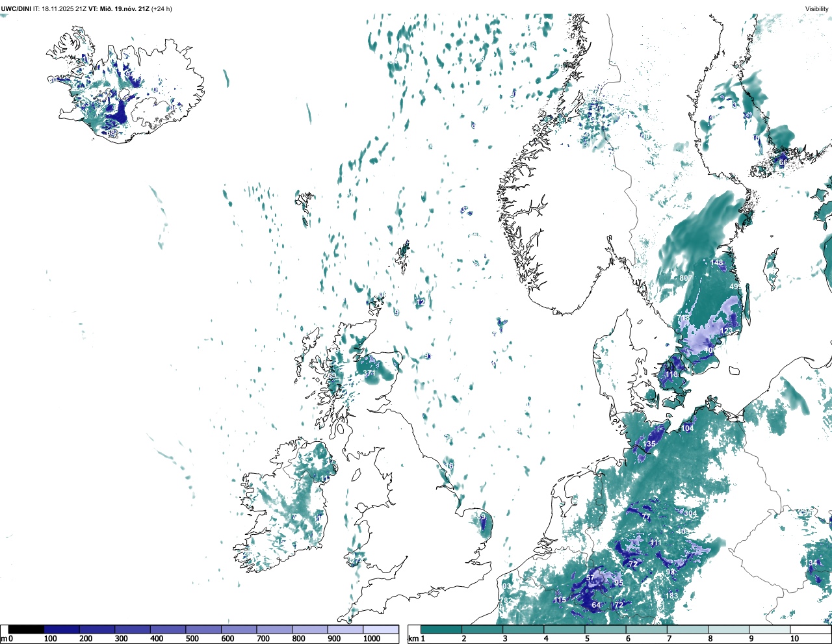Click the lightest 9–10 km legend swatch
832x644 pixels.
(x=770, y=630)
